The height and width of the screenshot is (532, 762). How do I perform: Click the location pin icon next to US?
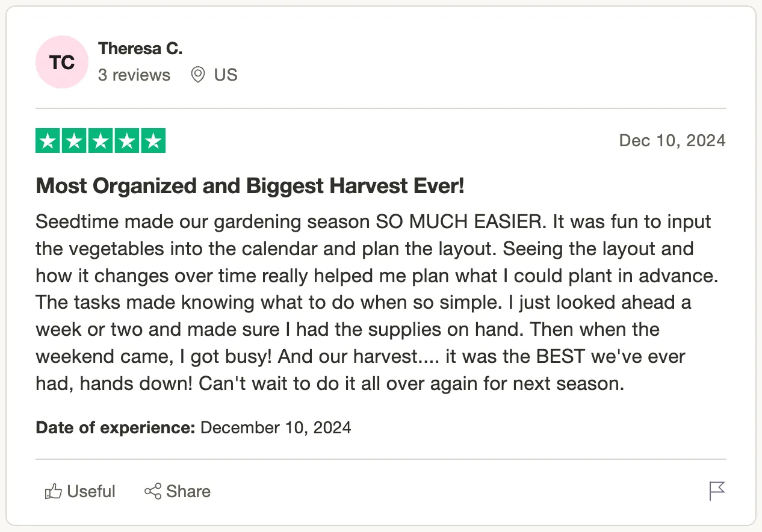pos(197,75)
